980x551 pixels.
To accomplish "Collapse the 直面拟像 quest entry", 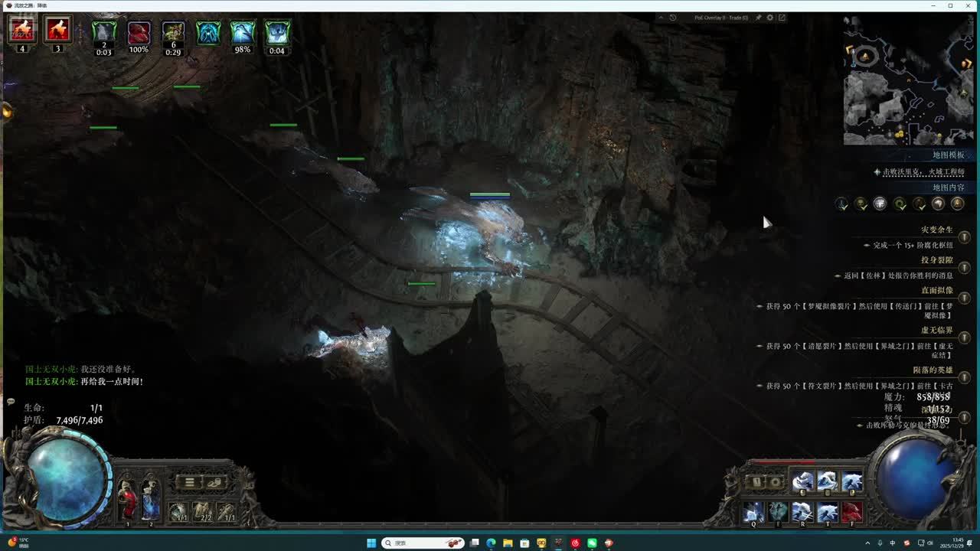I will tap(965, 298).
